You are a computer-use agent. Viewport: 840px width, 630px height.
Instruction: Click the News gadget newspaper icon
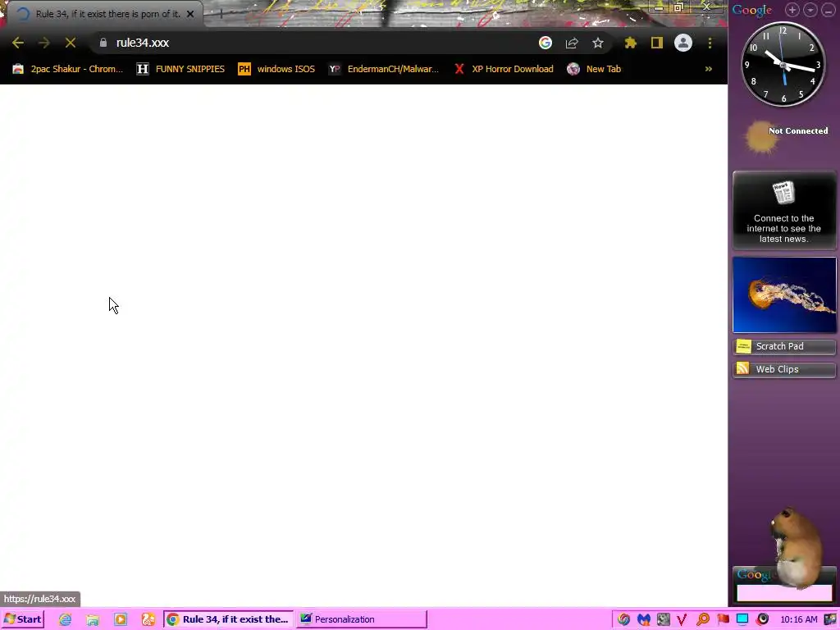pos(783,193)
